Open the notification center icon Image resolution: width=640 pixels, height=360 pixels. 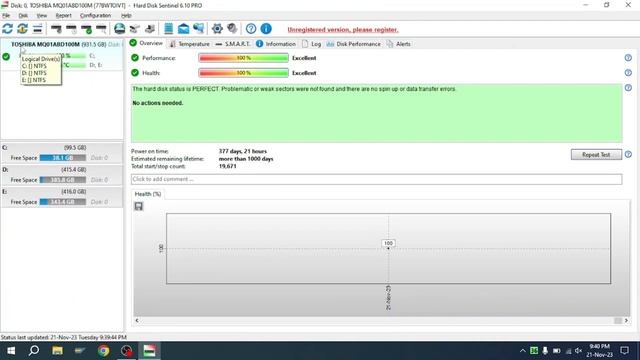point(624,351)
